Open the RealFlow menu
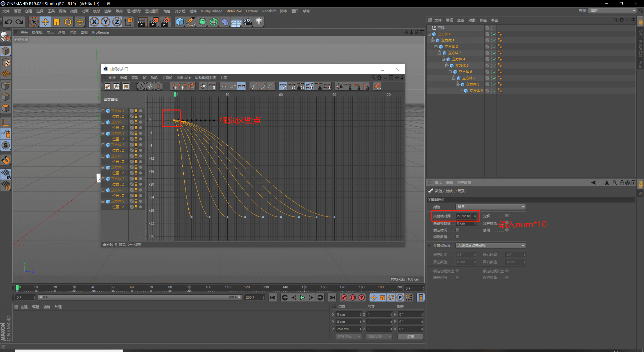This screenshot has width=644, height=352. 234,11
